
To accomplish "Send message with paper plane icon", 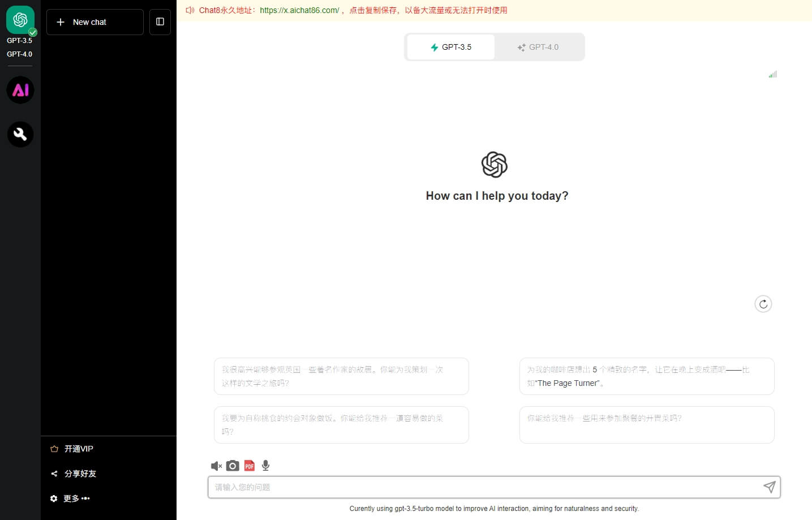I will click(x=769, y=487).
